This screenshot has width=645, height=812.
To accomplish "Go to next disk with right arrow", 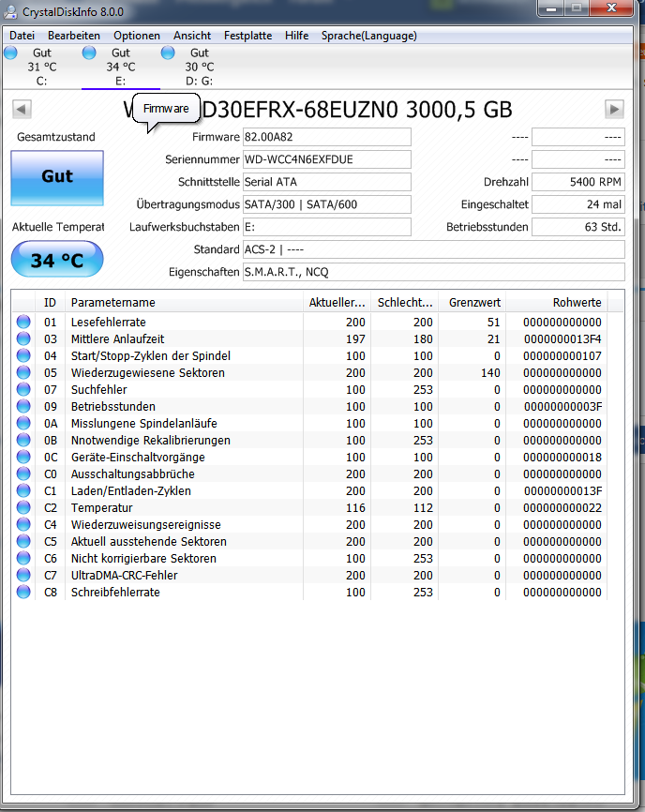I will tap(614, 110).
